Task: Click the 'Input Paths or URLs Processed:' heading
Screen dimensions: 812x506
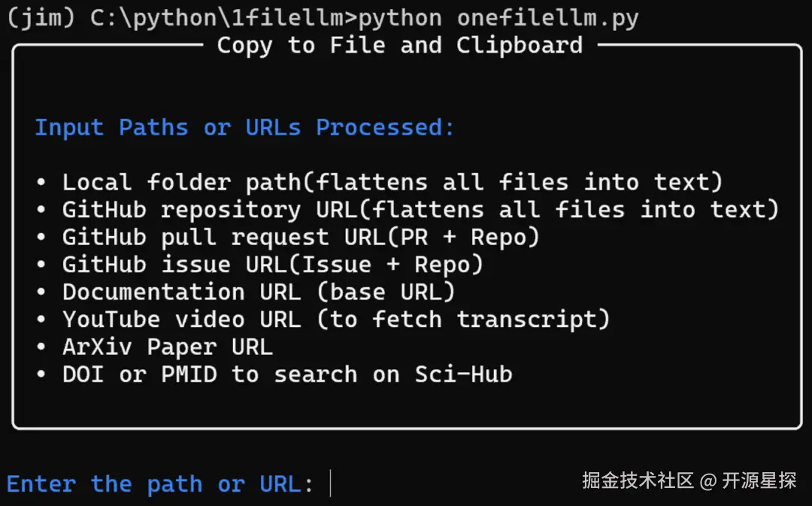Action: [244, 127]
